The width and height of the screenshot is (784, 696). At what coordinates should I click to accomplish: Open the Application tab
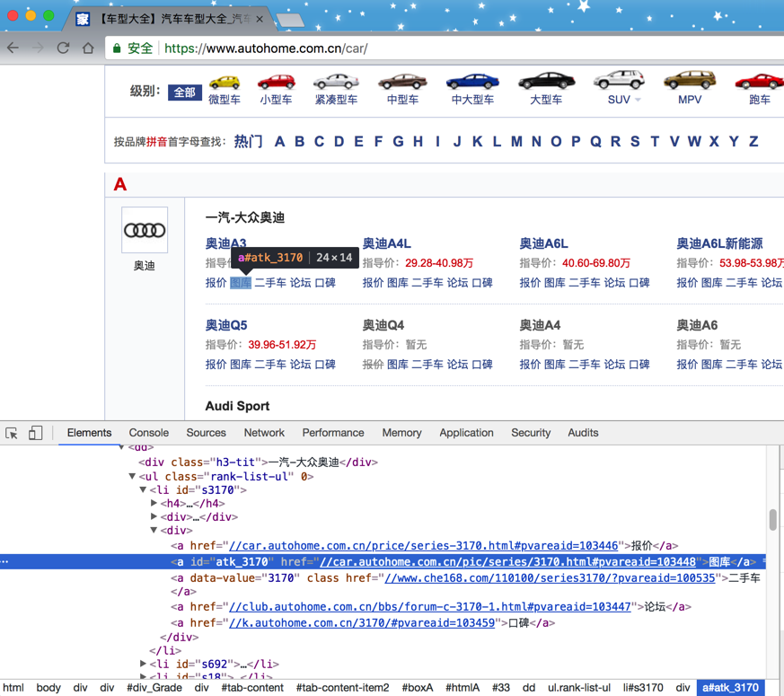pos(466,433)
